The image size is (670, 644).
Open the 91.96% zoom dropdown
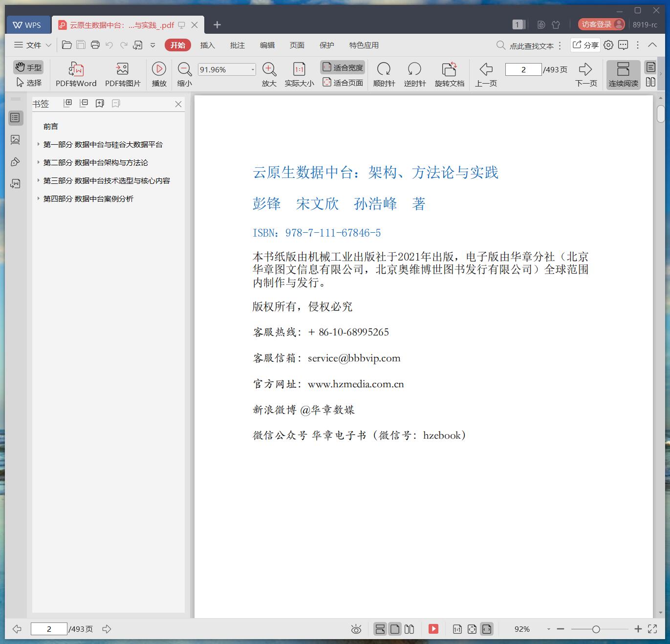tap(253, 69)
